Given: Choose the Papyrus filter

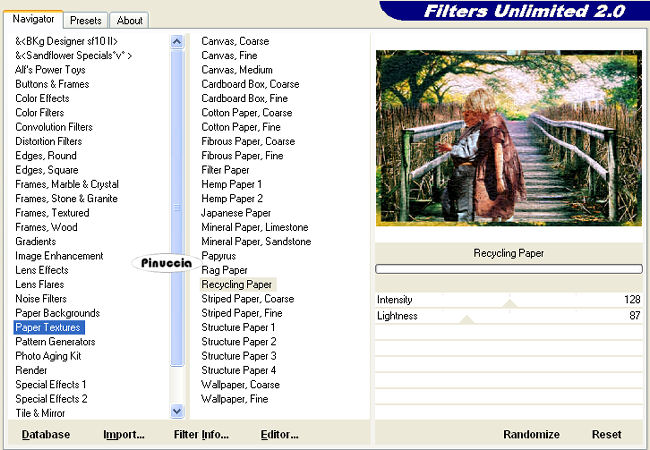Looking at the screenshot, I should [x=218, y=256].
